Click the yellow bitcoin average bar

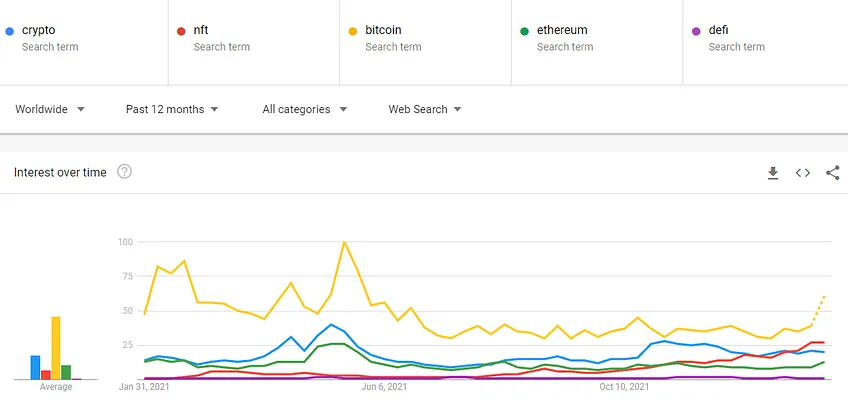coord(56,348)
